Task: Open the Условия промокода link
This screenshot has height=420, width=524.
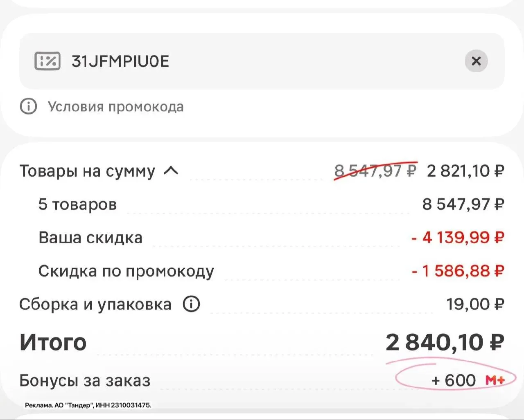Action: pos(115,107)
